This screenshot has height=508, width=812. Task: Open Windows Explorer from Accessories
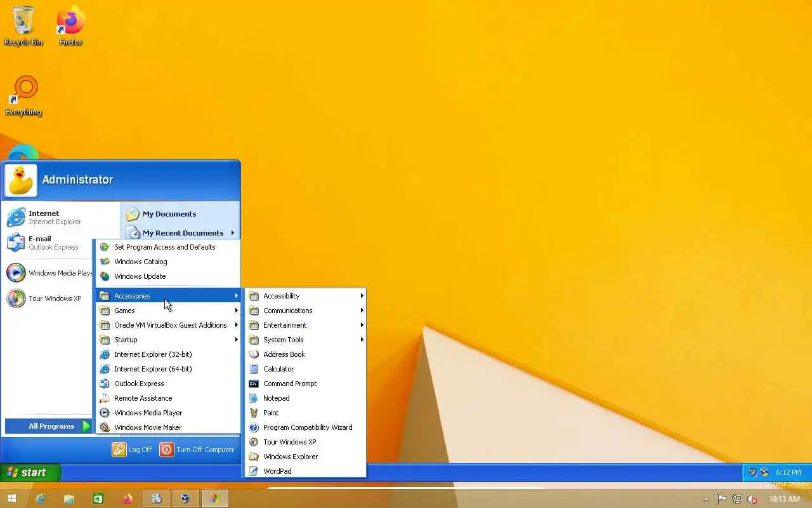pyautogui.click(x=306, y=457)
